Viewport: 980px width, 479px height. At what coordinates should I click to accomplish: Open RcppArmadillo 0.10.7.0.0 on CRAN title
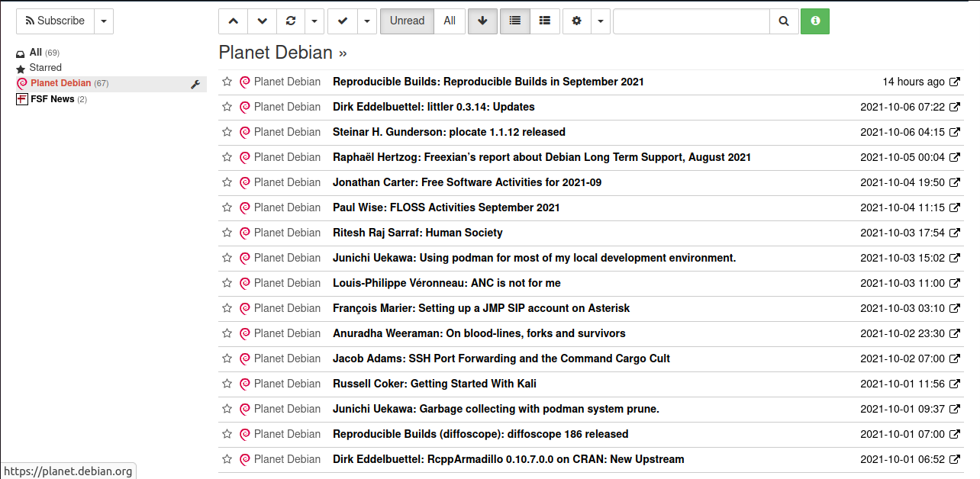[508, 459]
